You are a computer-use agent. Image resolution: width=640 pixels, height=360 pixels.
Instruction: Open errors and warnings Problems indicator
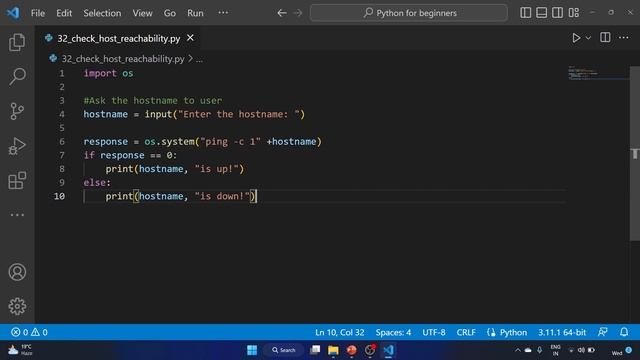[x=29, y=332]
